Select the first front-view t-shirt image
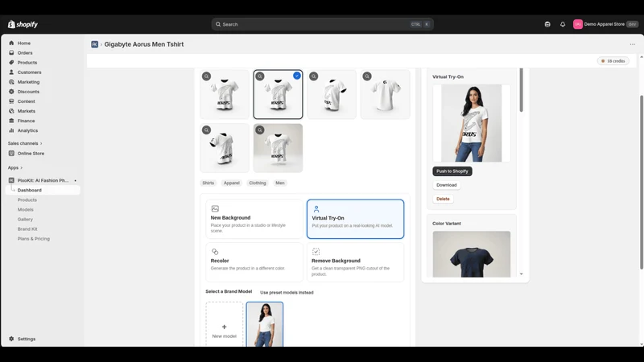Screen dimensions: 644x362 (225, 94)
